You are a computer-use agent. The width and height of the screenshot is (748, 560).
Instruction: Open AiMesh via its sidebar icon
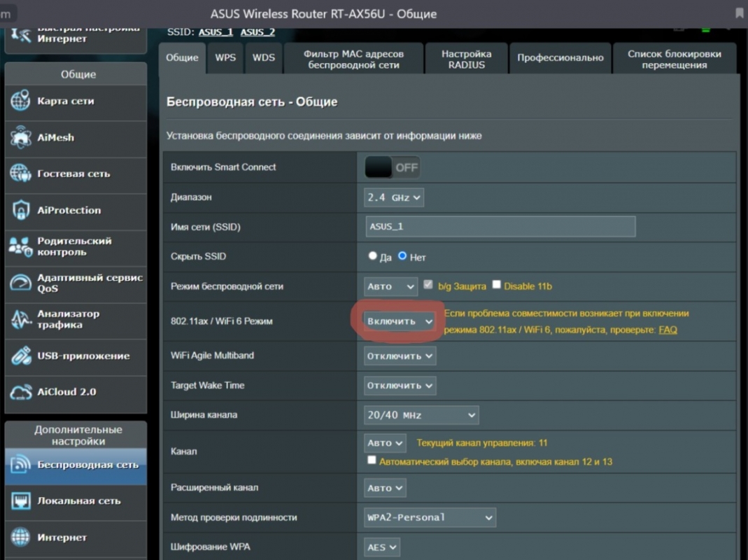coord(20,137)
